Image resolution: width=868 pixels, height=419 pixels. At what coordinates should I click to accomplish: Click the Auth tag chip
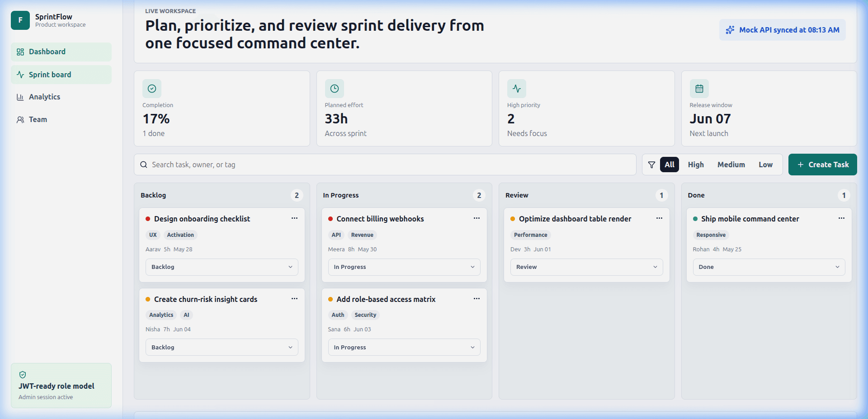338,315
